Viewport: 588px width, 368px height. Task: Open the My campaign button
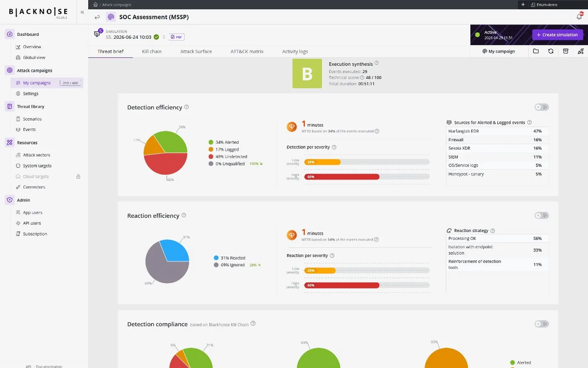pos(499,51)
